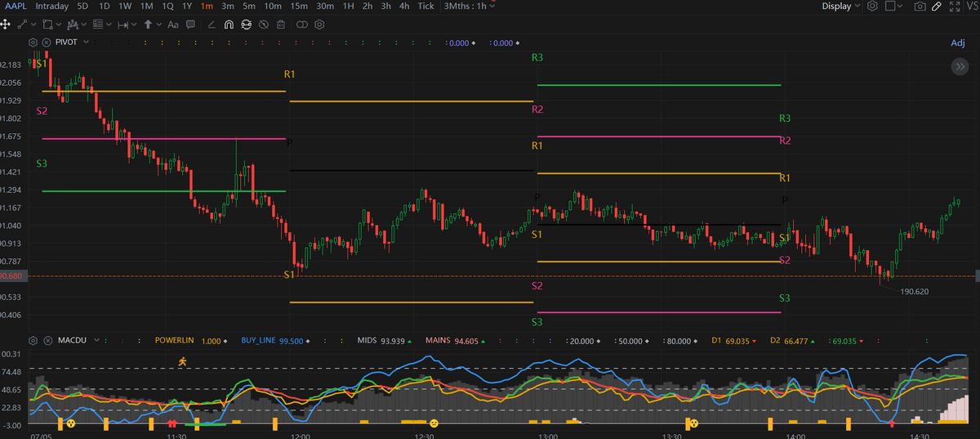Delete all drawings with trash icon
This screenshot has width=980, height=439.
click(x=280, y=25)
